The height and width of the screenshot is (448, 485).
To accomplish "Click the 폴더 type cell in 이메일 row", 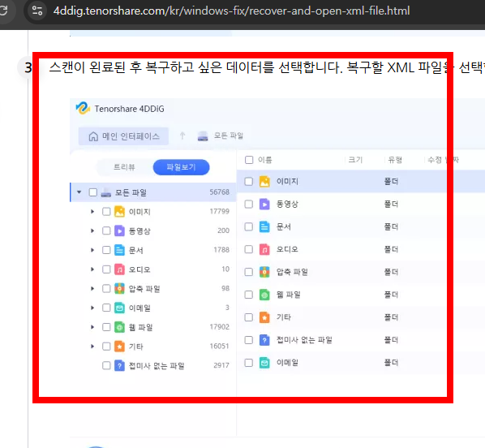I will coord(391,363).
